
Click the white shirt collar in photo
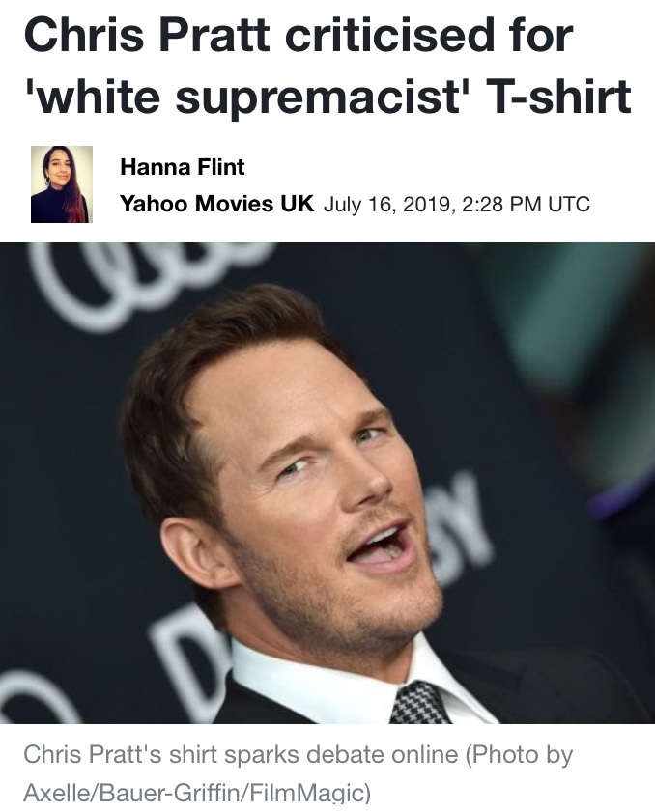pyautogui.click(x=331, y=684)
